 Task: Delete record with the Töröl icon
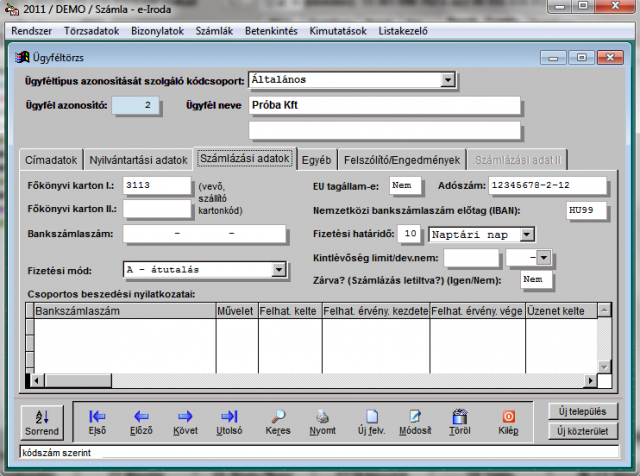click(461, 421)
